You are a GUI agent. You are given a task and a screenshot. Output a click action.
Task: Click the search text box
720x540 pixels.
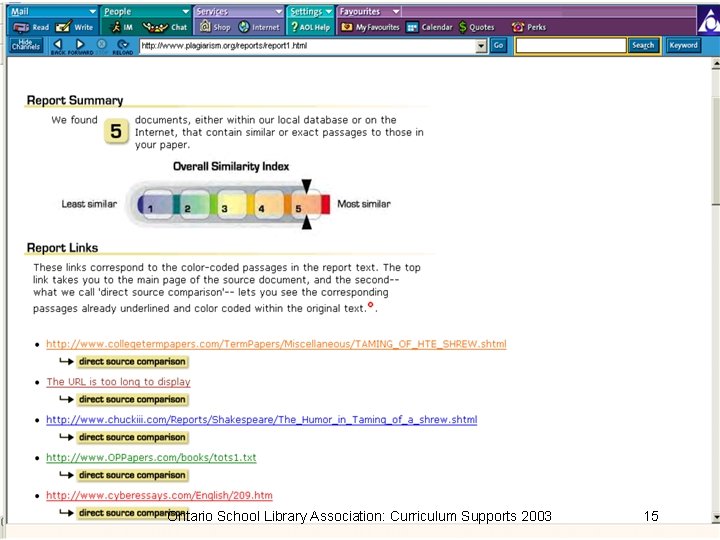(571, 45)
